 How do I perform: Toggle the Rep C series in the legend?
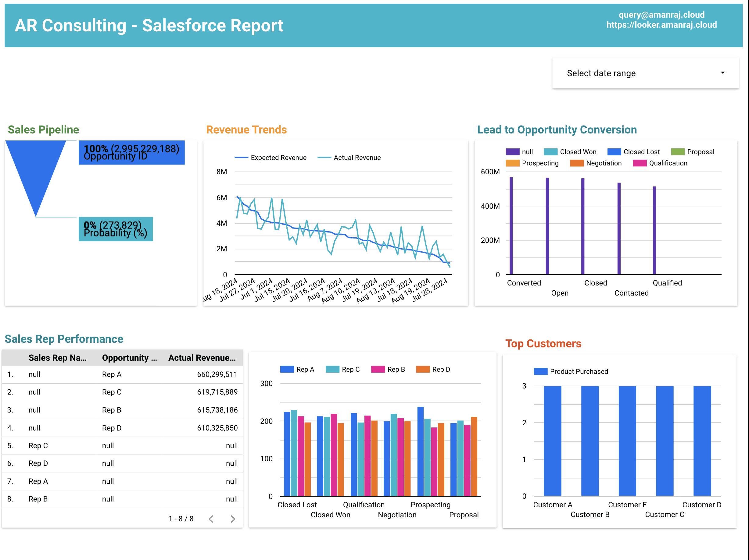pos(332,369)
